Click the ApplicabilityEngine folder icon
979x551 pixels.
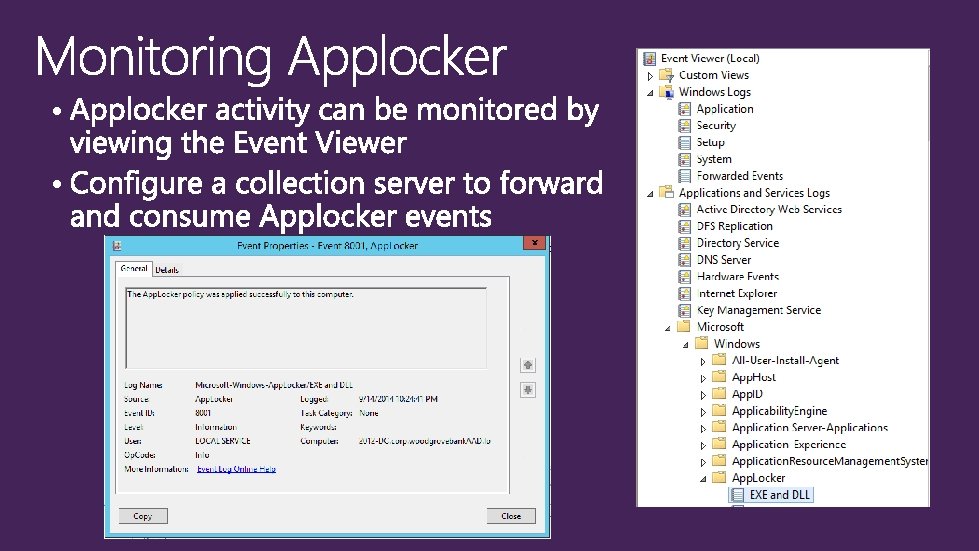click(719, 411)
